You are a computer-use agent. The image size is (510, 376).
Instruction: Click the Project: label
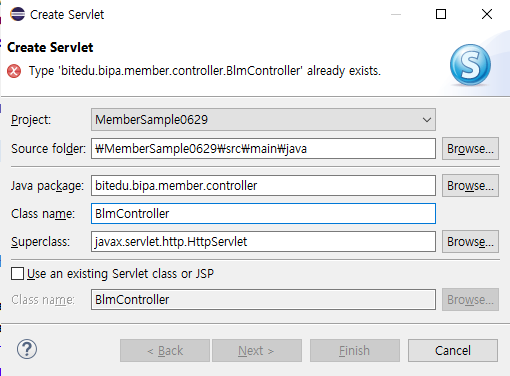point(31,120)
